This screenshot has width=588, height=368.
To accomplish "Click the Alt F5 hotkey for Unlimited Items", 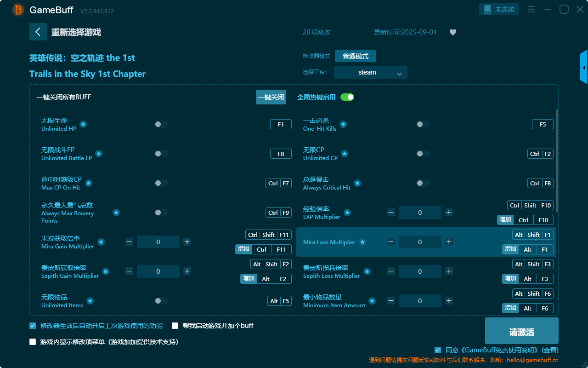I will (x=280, y=301).
